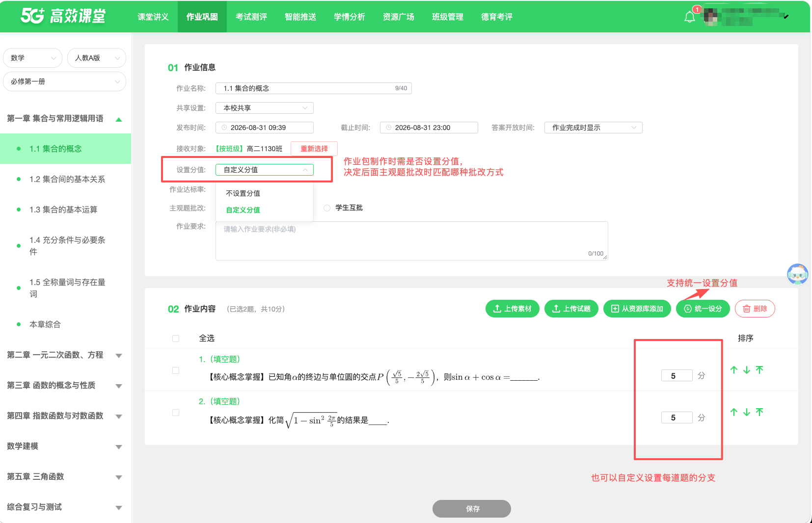This screenshot has width=812, height=523.
Task: Open the notification bell
Action: (x=690, y=17)
